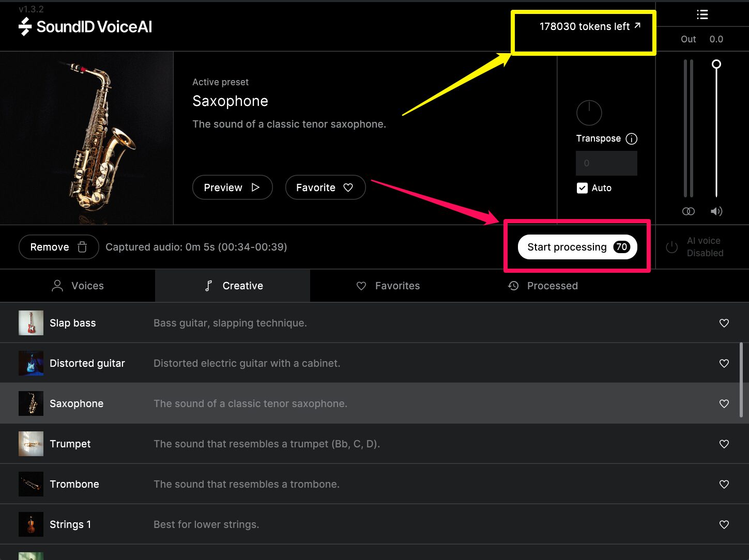Click Start processing button

coord(577,247)
